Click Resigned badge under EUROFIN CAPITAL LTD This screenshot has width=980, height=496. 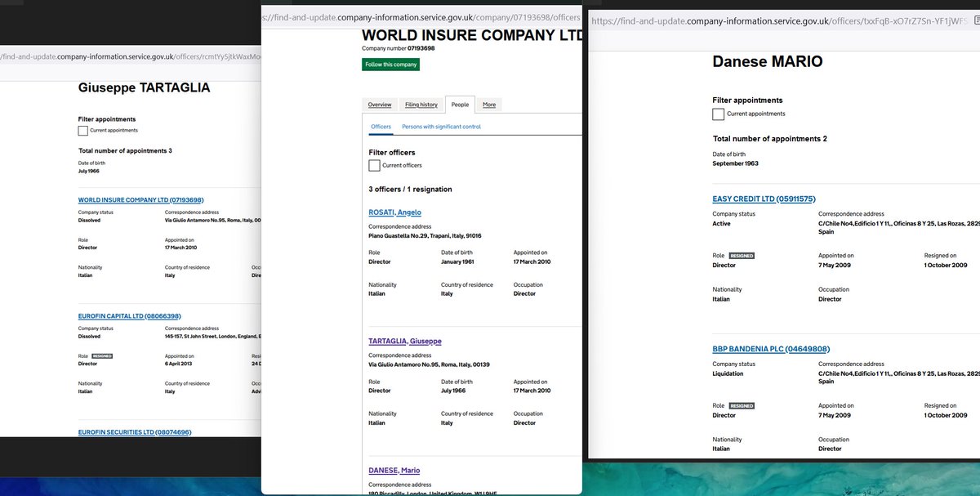coord(102,356)
